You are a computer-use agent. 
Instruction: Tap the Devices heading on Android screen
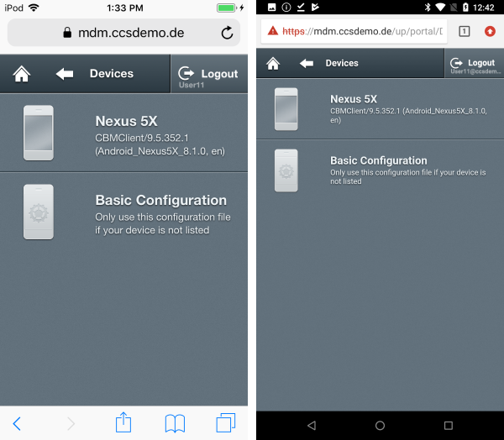(x=342, y=63)
